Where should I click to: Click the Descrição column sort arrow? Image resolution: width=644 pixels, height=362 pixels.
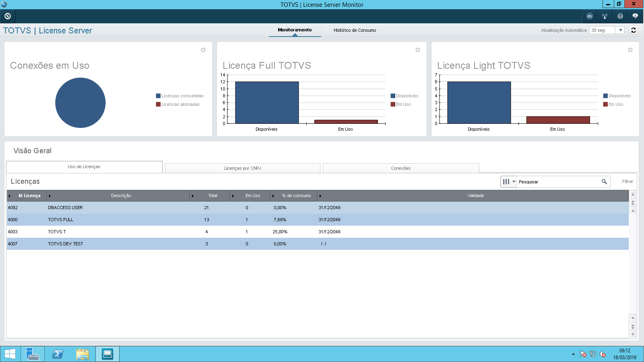pyautogui.click(x=50, y=196)
